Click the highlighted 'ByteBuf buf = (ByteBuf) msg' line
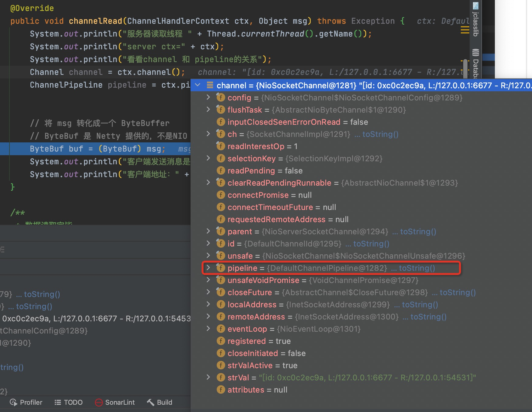Image resolution: width=532 pixels, height=412 pixels. [95, 149]
